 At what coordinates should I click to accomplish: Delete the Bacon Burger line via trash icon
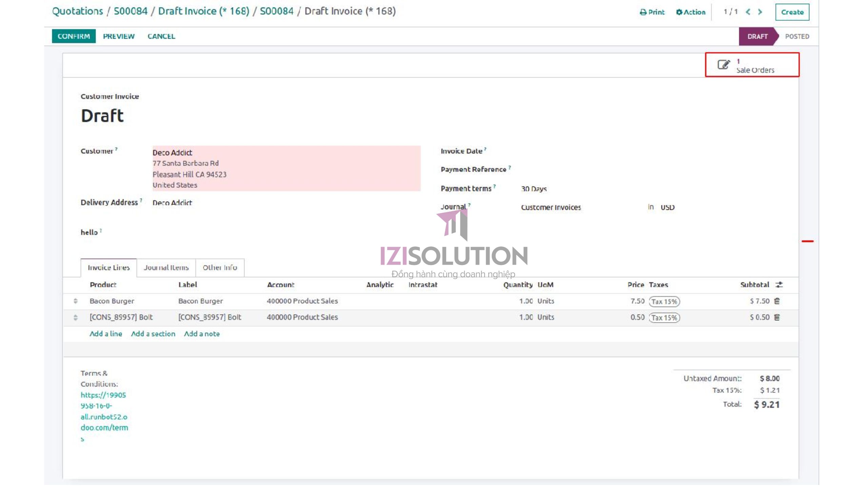(x=778, y=301)
